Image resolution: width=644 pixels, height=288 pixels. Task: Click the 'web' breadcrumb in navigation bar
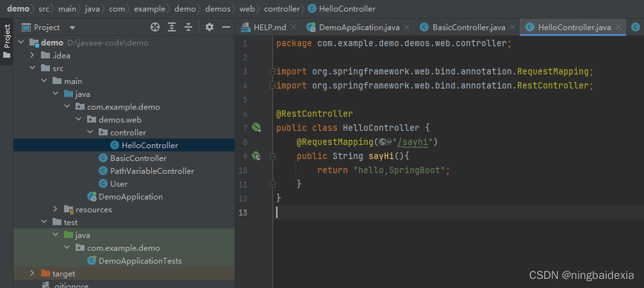tap(247, 8)
